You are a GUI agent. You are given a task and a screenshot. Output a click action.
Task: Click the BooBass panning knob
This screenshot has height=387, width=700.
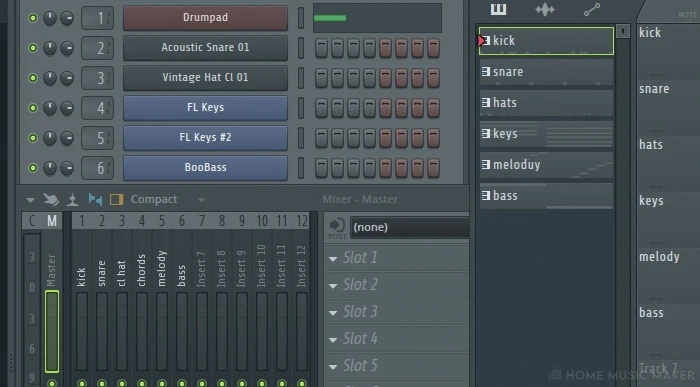(50, 168)
